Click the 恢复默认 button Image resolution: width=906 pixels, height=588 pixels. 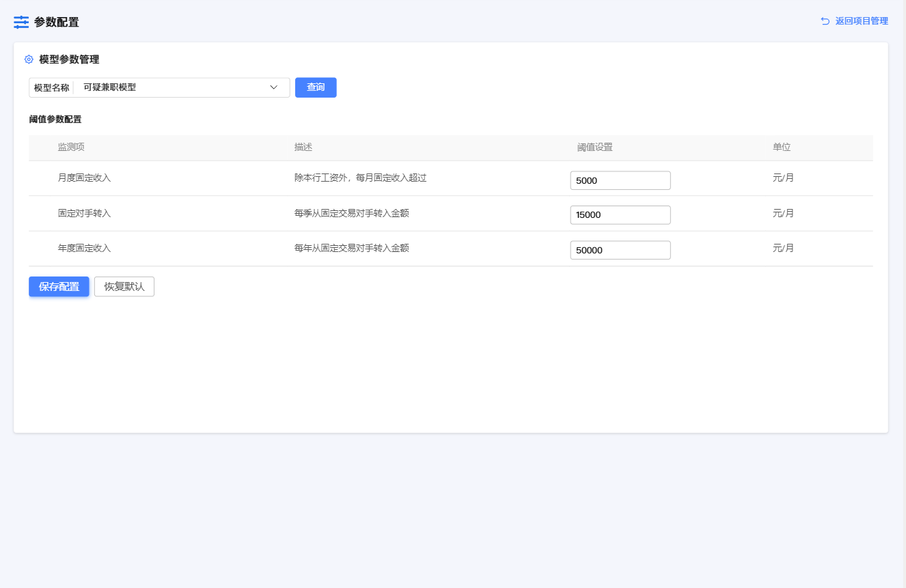point(124,287)
